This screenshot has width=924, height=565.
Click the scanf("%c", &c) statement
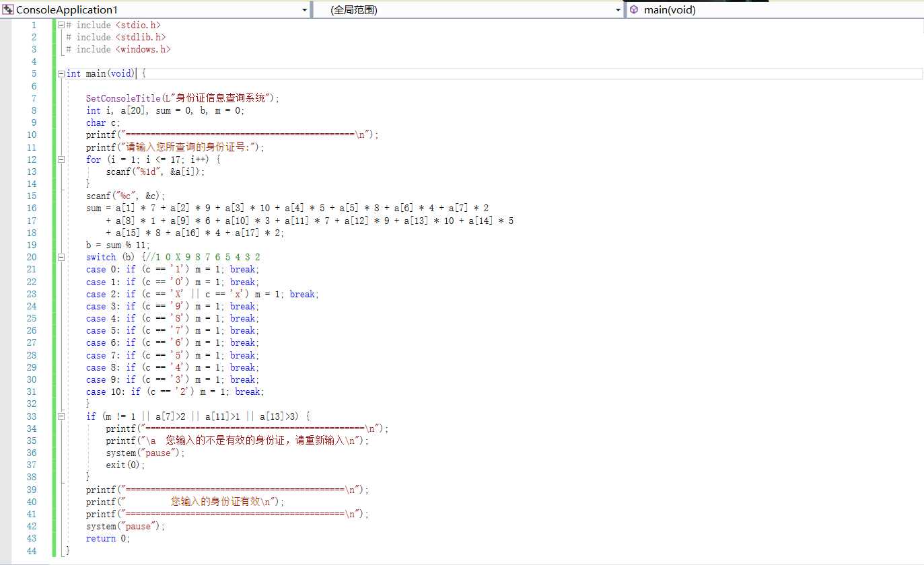(125, 196)
